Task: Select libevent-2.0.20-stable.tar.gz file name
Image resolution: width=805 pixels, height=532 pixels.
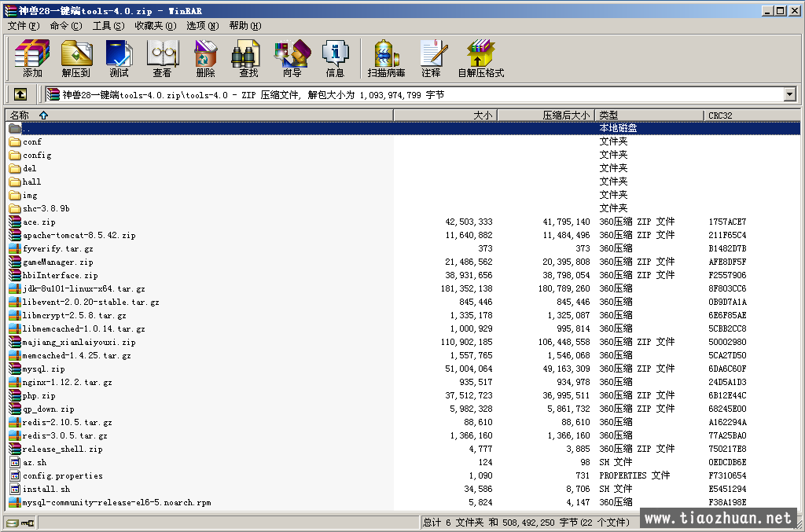Action: 91,302
